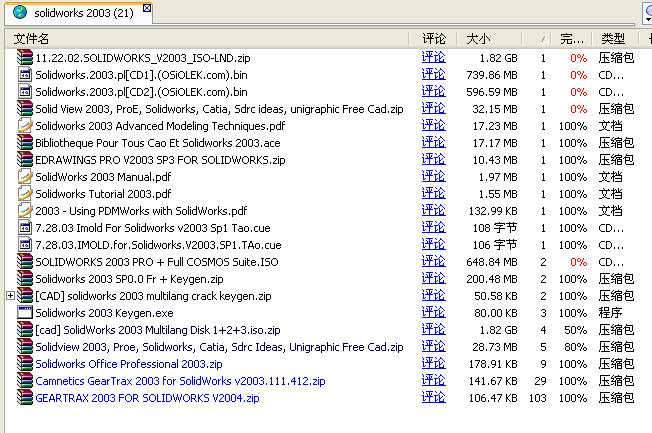Select file Solidworks Office Professional 2003.zip

tap(129, 364)
